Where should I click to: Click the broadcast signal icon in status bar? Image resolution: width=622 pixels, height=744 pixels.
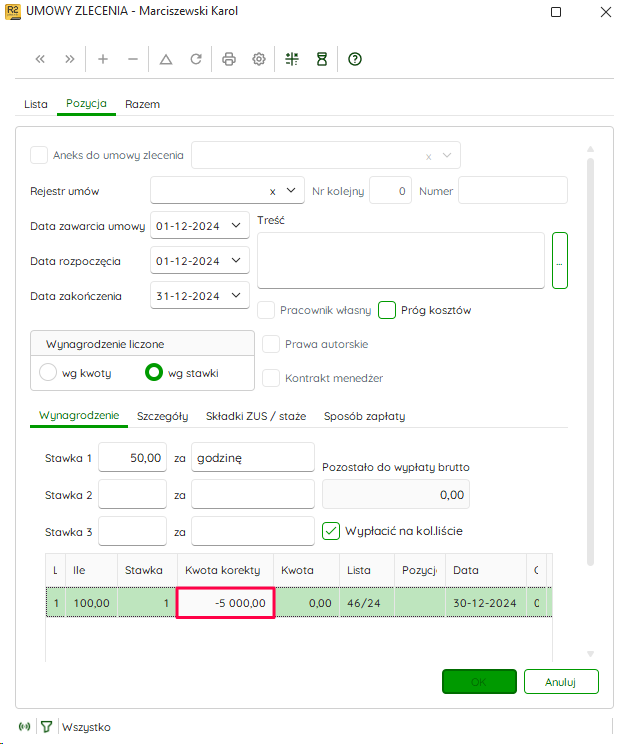(24, 726)
